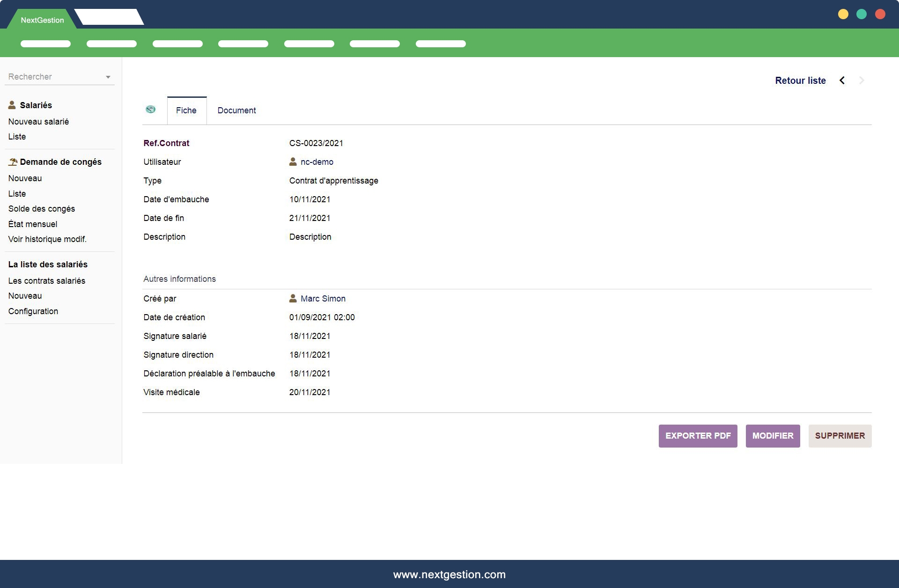899x588 pixels.
Task: Click the user icon next to nc-demo
Action: tap(293, 162)
